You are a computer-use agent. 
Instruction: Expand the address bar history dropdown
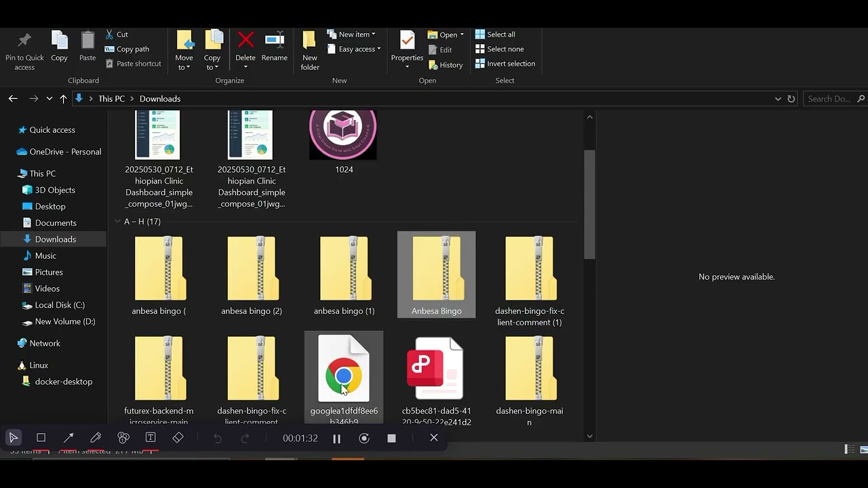point(778,99)
